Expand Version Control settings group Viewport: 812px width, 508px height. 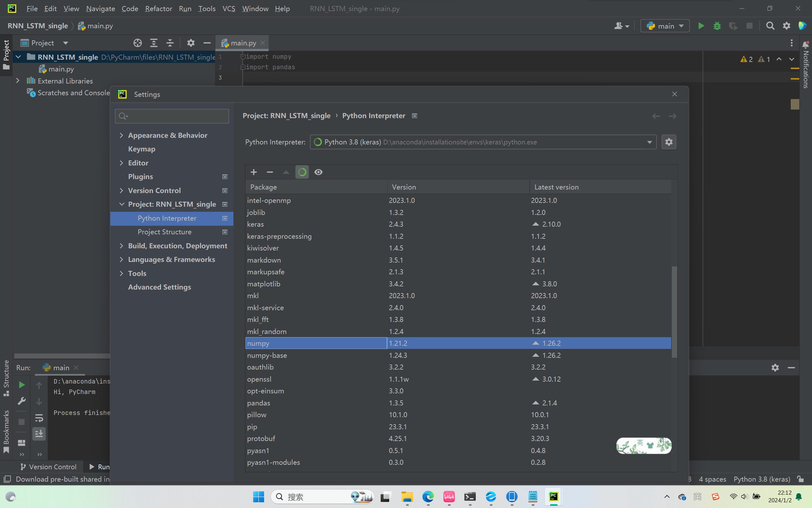tap(121, 190)
